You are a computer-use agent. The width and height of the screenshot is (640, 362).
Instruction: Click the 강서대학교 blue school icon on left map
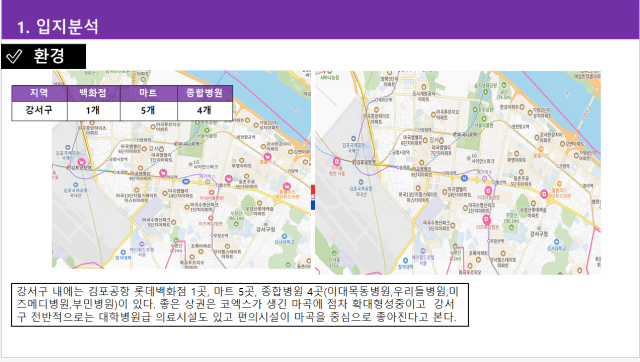(284, 236)
